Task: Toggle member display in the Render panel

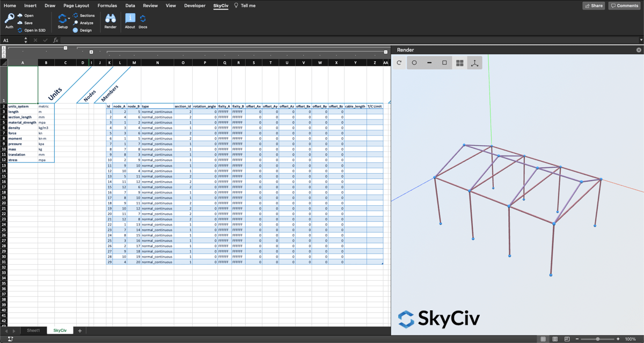Action: [x=429, y=63]
